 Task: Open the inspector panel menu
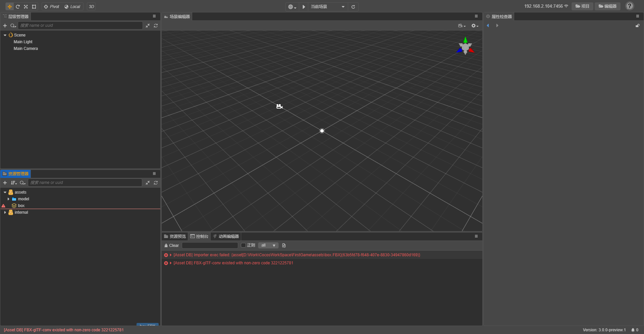(x=638, y=16)
